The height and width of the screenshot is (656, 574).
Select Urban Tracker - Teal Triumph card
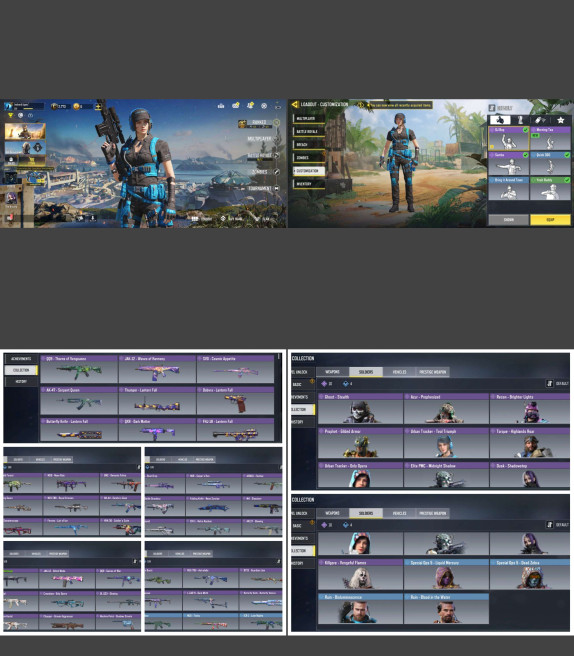point(446,443)
